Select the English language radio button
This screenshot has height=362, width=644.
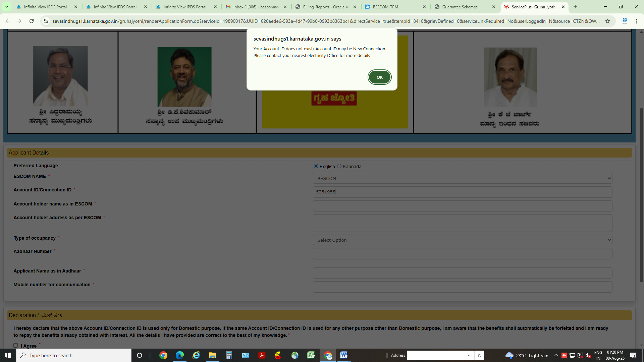tap(316, 166)
